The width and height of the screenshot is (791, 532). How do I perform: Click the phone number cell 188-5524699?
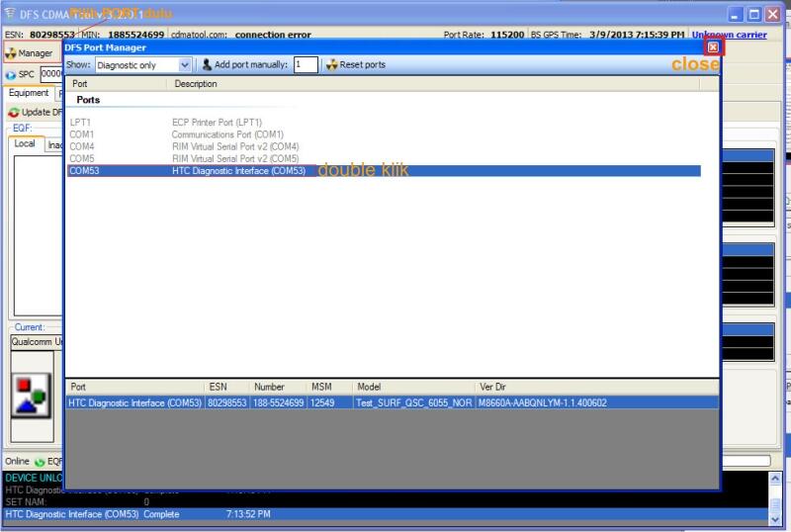tap(279, 402)
